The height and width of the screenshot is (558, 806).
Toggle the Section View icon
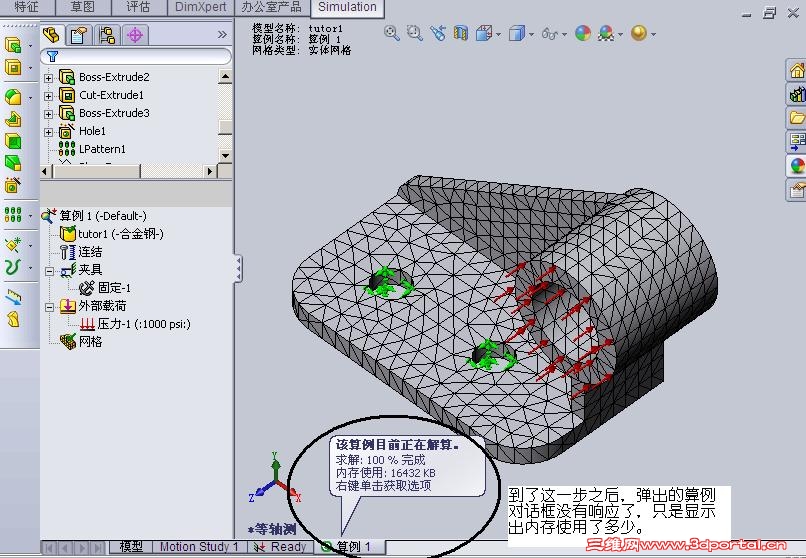(461, 33)
